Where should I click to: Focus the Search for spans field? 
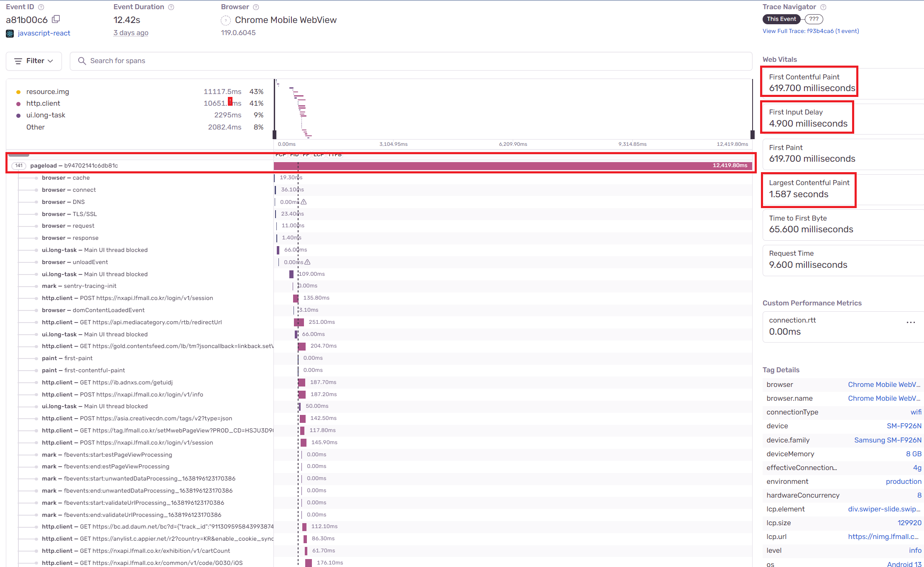coord(410,61)
